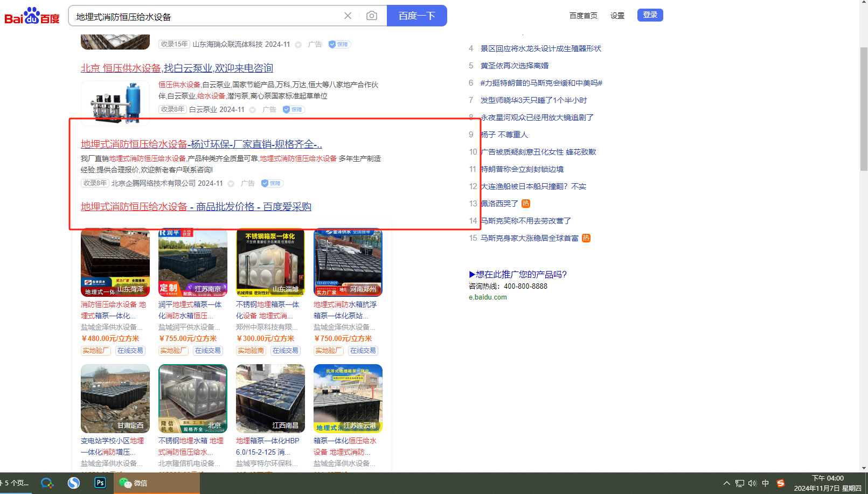Open hot search 佩洛西哭了
Image resolution: width=868 pixels, height=494 pixels.
[x=499, y=204]
